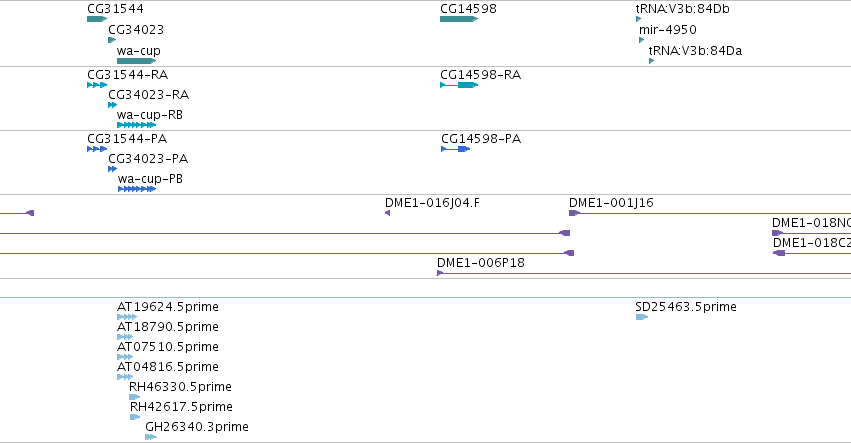Select the tRNA:V3b:84Da feature label
Image resolution: width=851 pixels, height=443 pixels.
[x=695, y=51]
